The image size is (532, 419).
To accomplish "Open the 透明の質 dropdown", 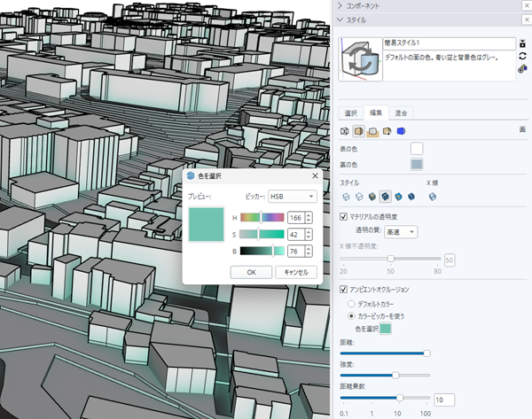I will coord(400,231).
